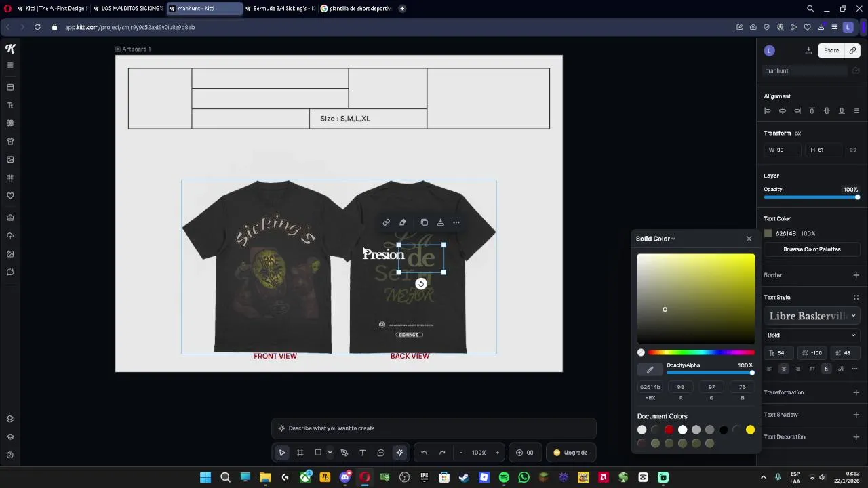Open the Text Color swatch 62614B
This screenshot has width=868, height=488.
(x=768, y=234)
